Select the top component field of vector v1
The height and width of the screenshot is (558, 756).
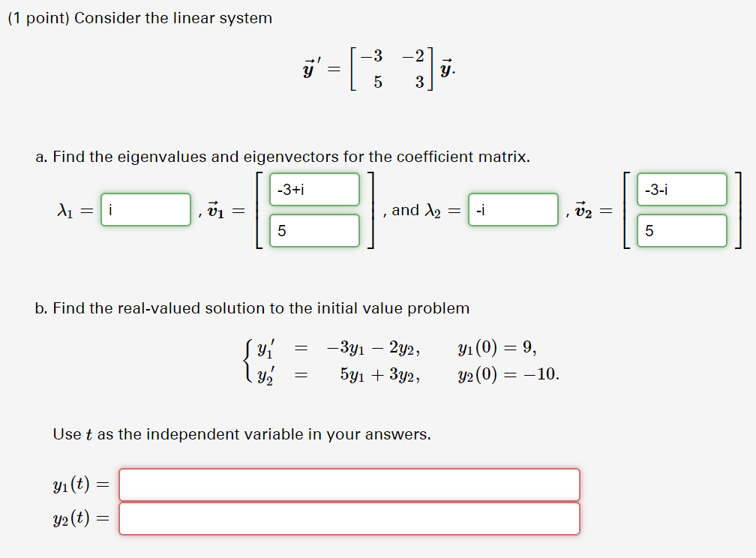click(x=313, y=189)
